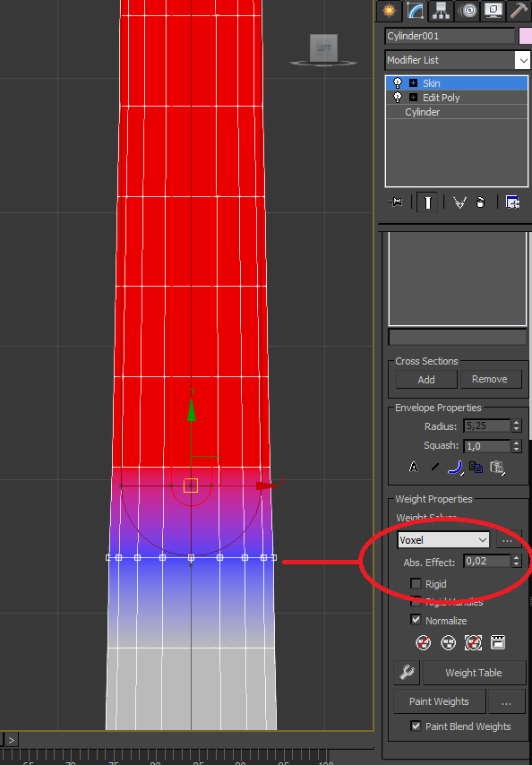Screen dimensions: 532x765
Task: Click Include Selected Verts icon
Action: (448, 642)
